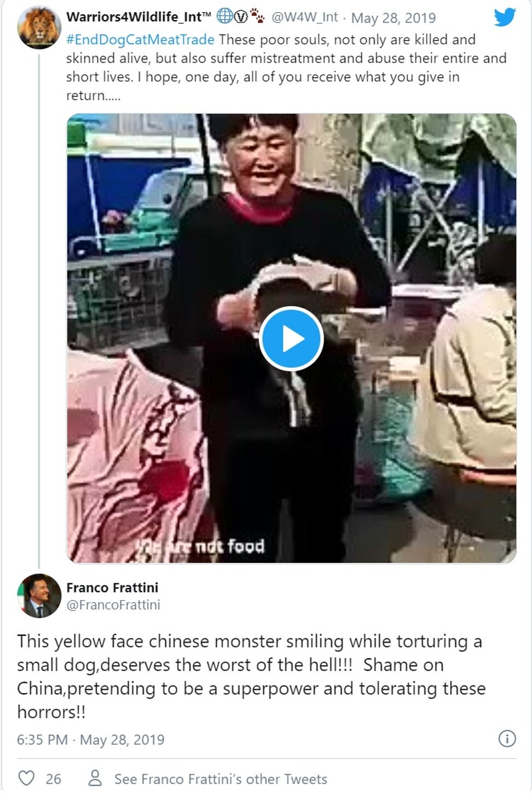Open tweet info circle icon
Image resolution: width=532 pixels, height=794 pixels.
click(x=507, y=739)
